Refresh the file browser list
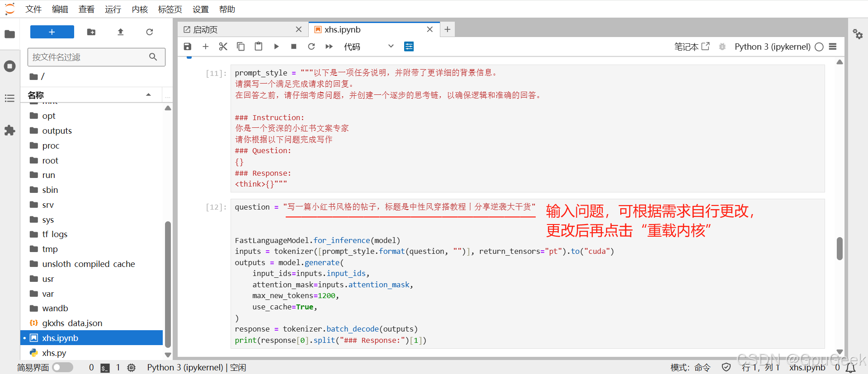 150,32
